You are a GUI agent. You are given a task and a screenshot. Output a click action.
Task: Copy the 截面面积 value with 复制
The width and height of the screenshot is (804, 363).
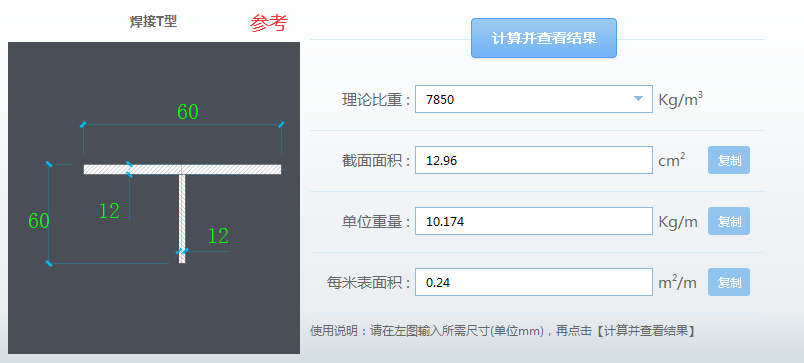click(x=729, y=160)
